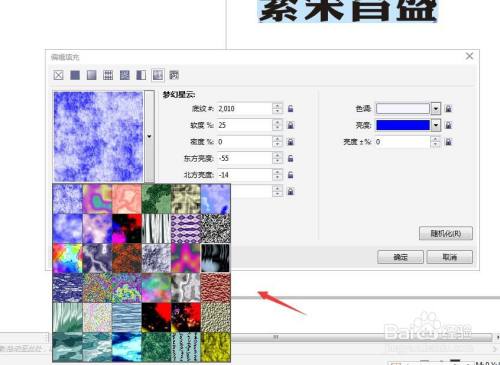Pick the gray swirled marble texture

[186, 288]
